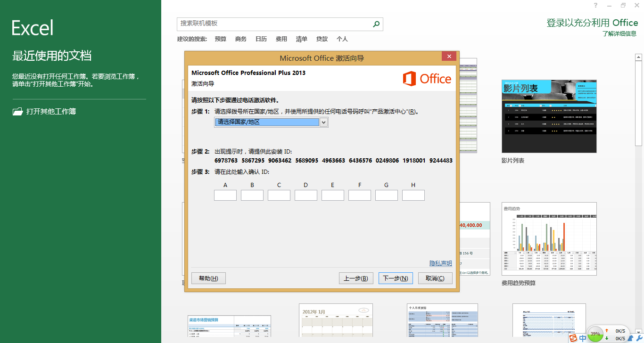Screen dimensions: 644x343
Task: Click the folder icon beside 打开其他工作簿
Action: tap(17, 112)
